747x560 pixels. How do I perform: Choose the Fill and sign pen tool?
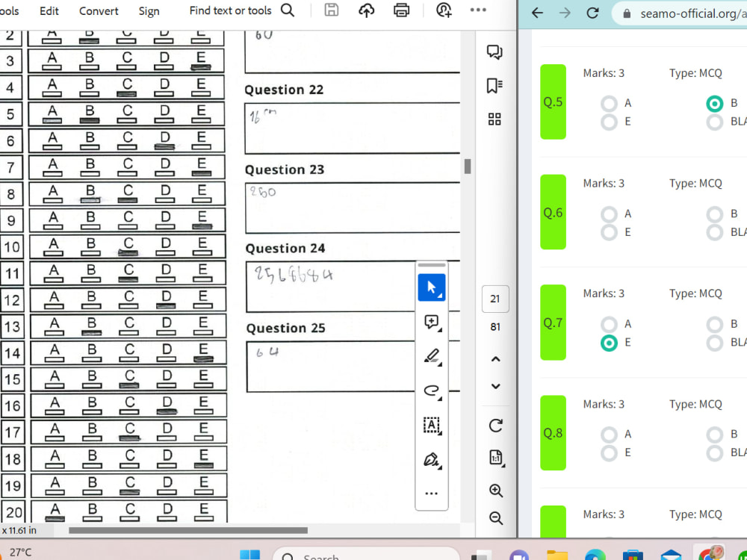click(432, 460)
